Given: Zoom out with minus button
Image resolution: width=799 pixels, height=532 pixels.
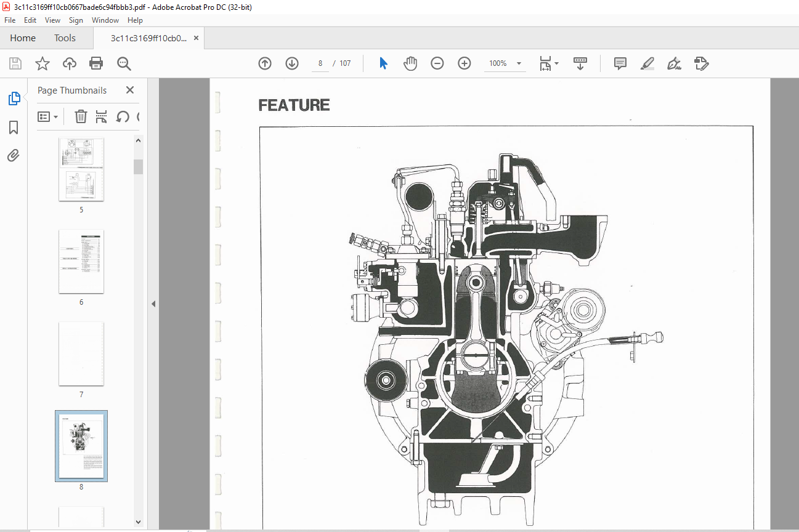Looking at the screenshot, I should [437, 63].
